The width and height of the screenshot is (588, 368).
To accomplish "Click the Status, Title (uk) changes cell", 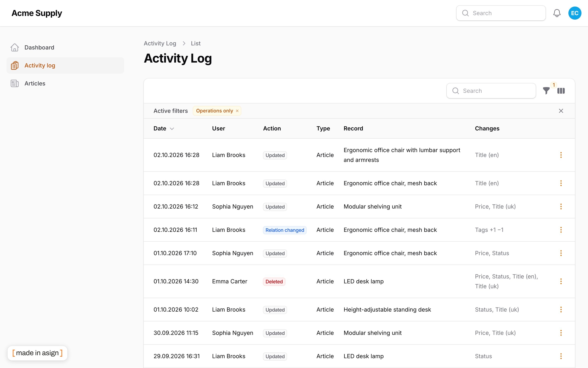I will pyautogui.click(x=497, y=310).
